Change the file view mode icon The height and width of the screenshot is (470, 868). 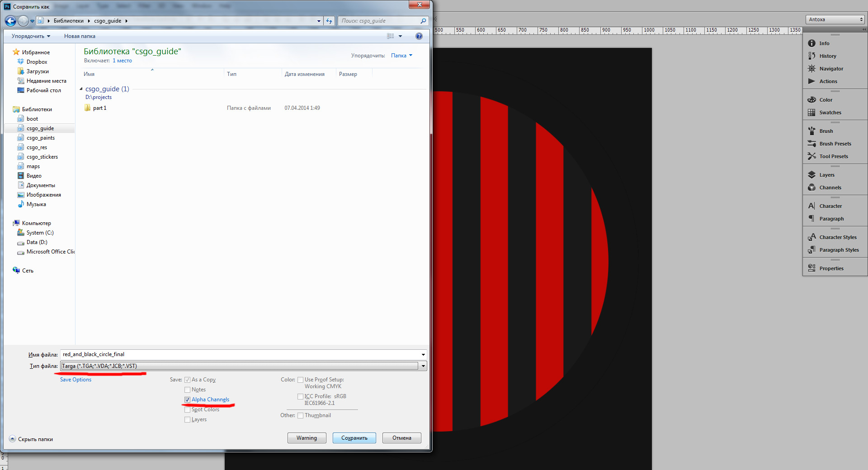(391, 36)
